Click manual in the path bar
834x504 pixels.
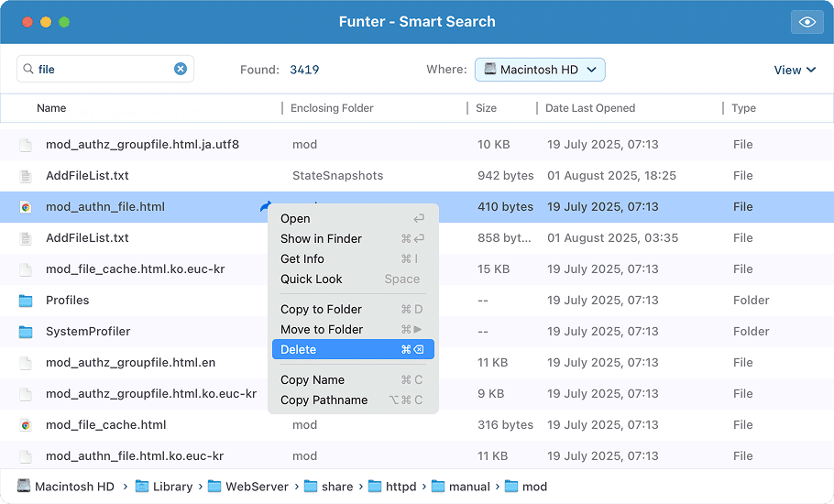coord(469,487)
